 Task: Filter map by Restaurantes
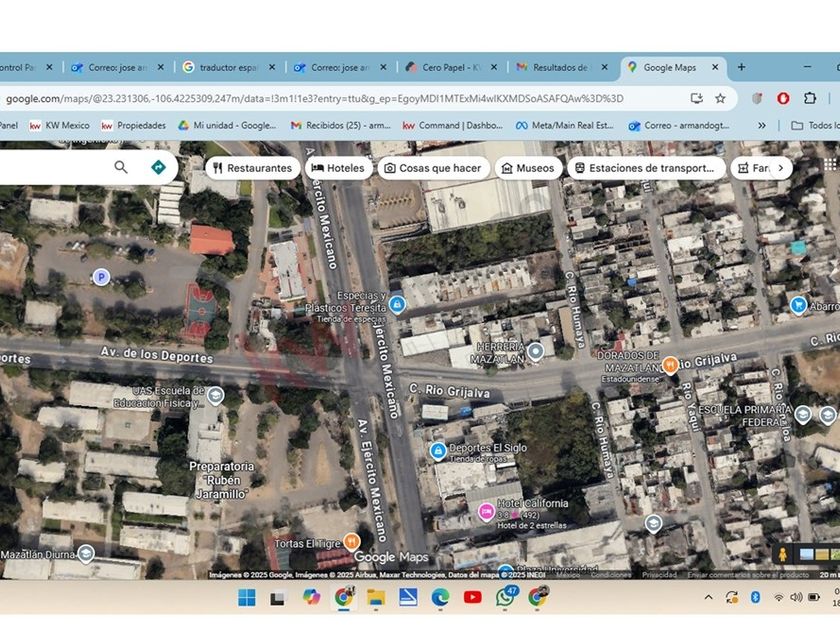(252, 168)
